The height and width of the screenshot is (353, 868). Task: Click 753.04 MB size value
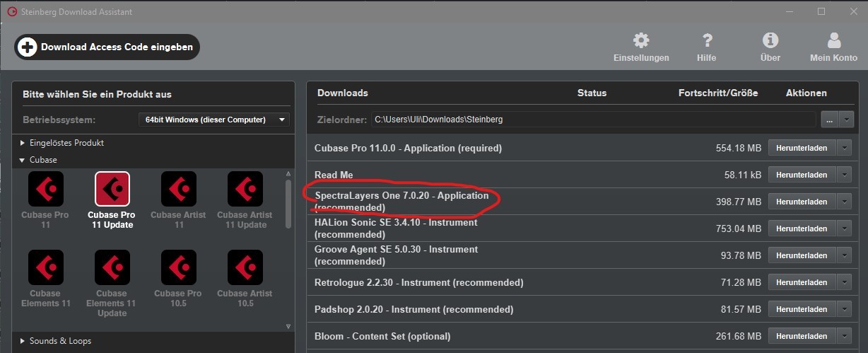click(x=739, y=228)
